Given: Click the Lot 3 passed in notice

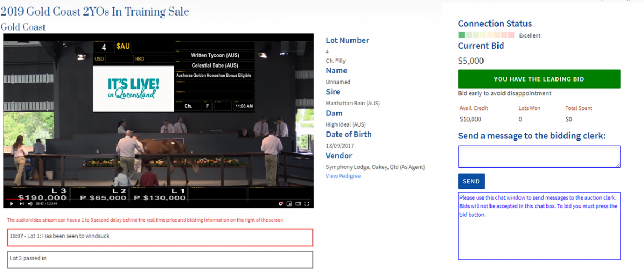Looking at the screenshot, I should 160,259.
